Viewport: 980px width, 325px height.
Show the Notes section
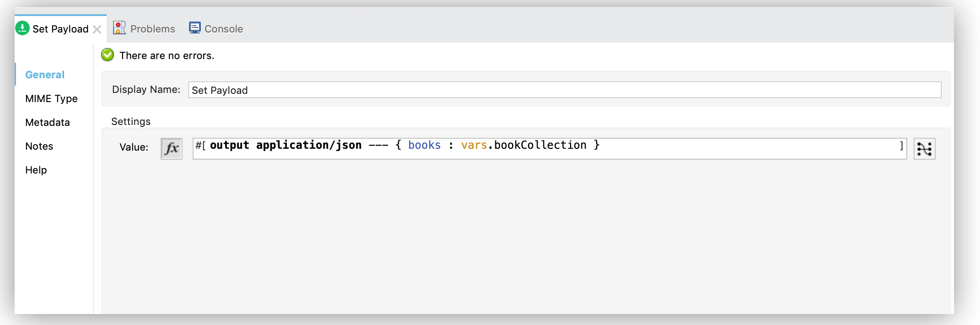(x=39, y=146)
